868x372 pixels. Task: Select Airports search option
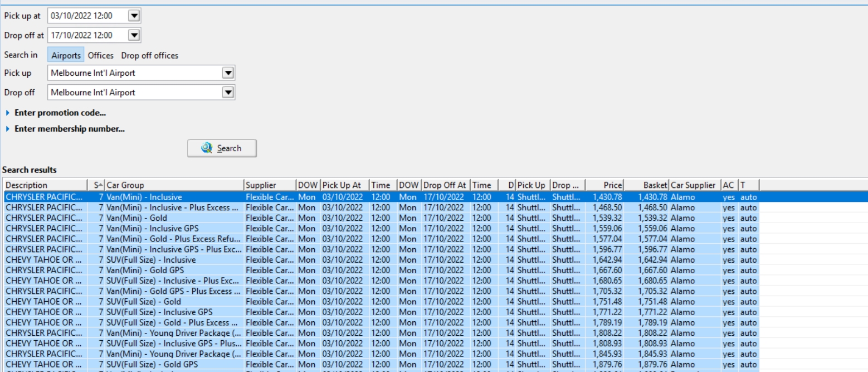point(66,55)
